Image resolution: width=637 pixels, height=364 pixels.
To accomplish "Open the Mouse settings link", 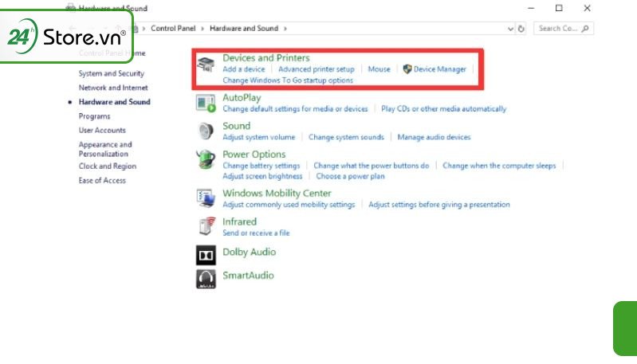I will [x=379, y=69].
